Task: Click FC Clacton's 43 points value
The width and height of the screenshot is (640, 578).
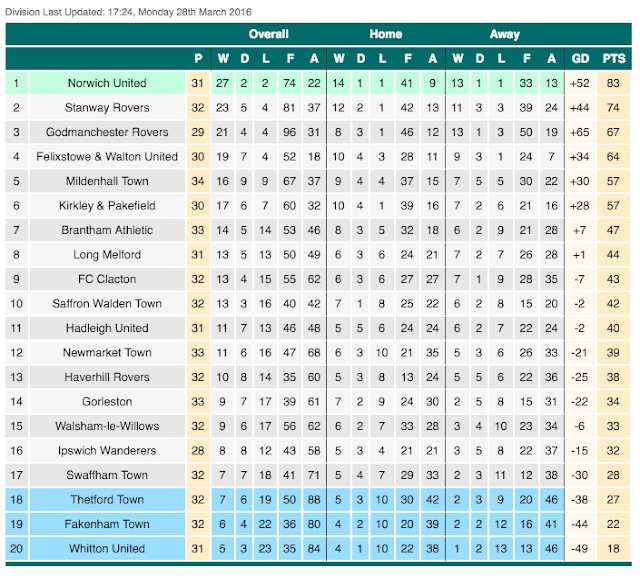Action: click(613, 279)
